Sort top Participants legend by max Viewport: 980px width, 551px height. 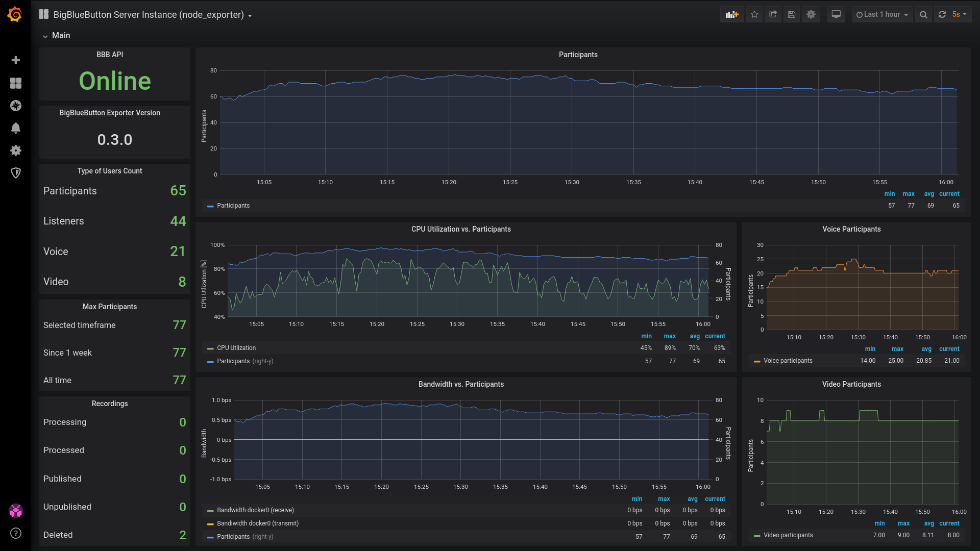909,194
